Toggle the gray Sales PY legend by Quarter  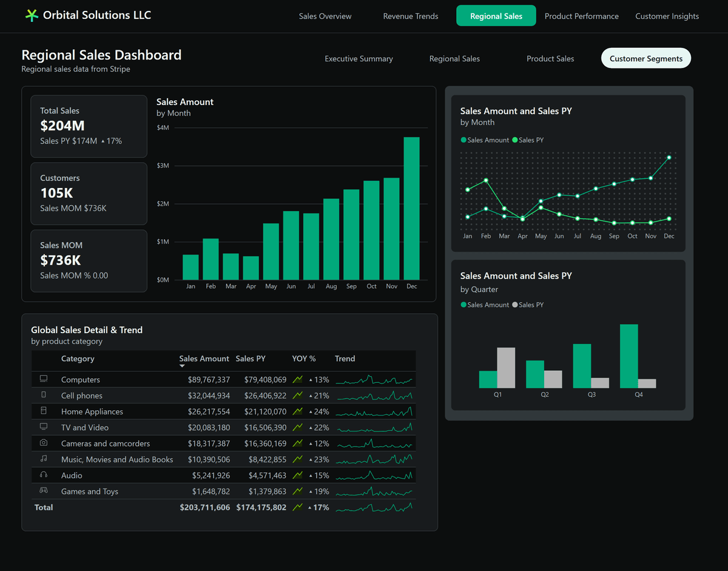515,305
